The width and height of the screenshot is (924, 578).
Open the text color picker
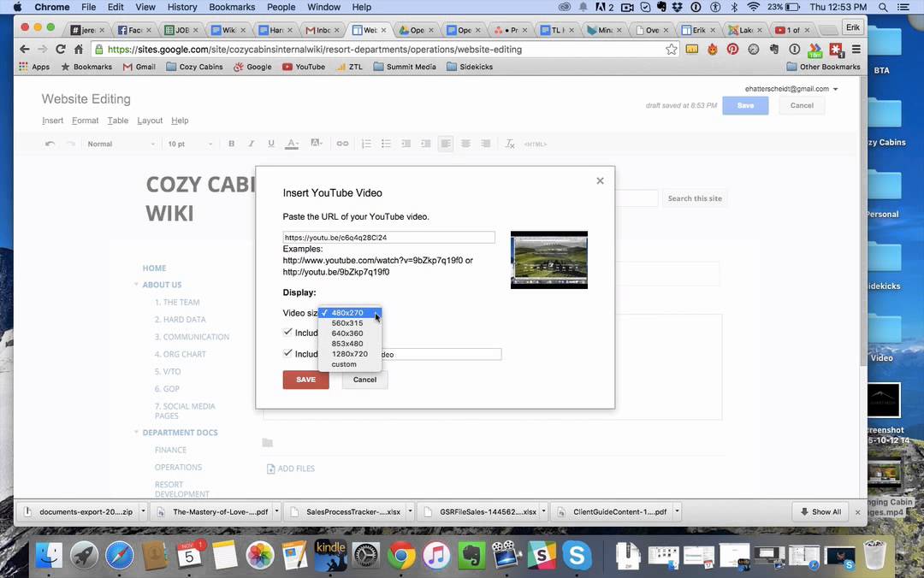tap(293, 144)
